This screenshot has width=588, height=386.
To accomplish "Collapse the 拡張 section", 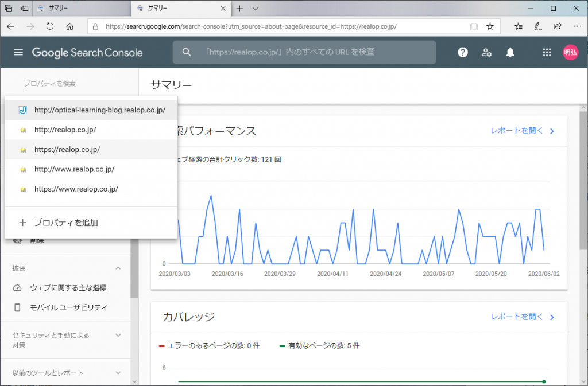I will [x=118, y=268].
